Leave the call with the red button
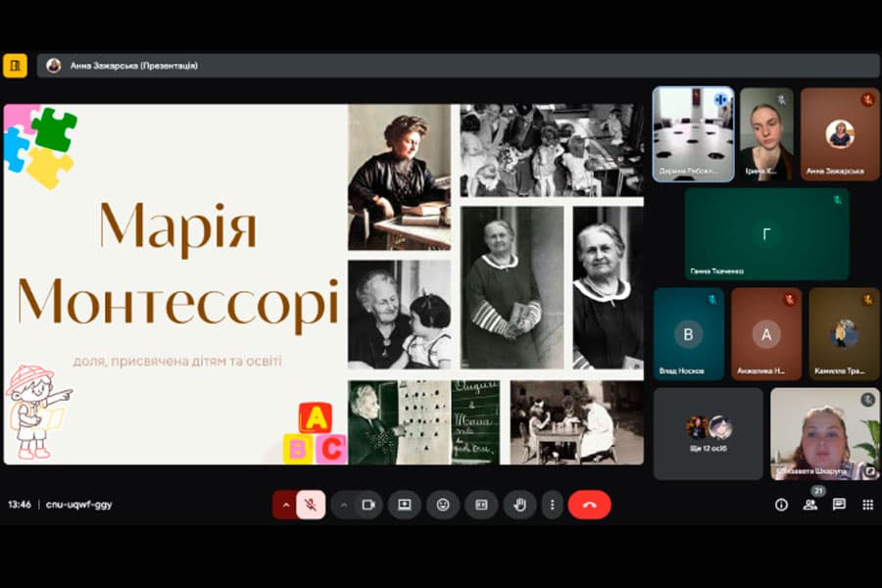The height and width of the screenshot is (588, 882). point(590,505)
